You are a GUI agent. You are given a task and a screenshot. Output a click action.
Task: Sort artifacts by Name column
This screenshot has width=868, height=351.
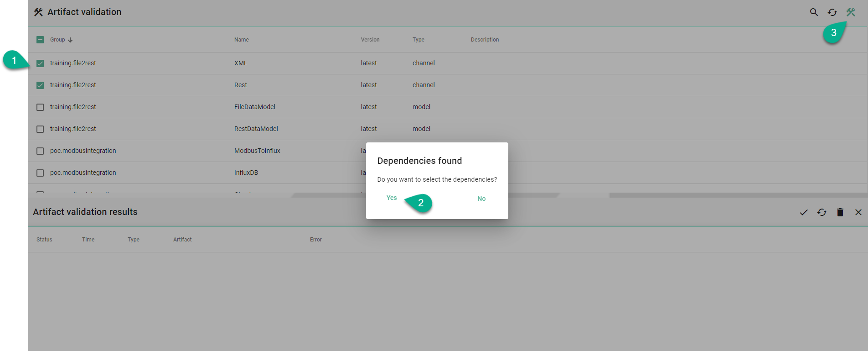[x=241, y=40]
